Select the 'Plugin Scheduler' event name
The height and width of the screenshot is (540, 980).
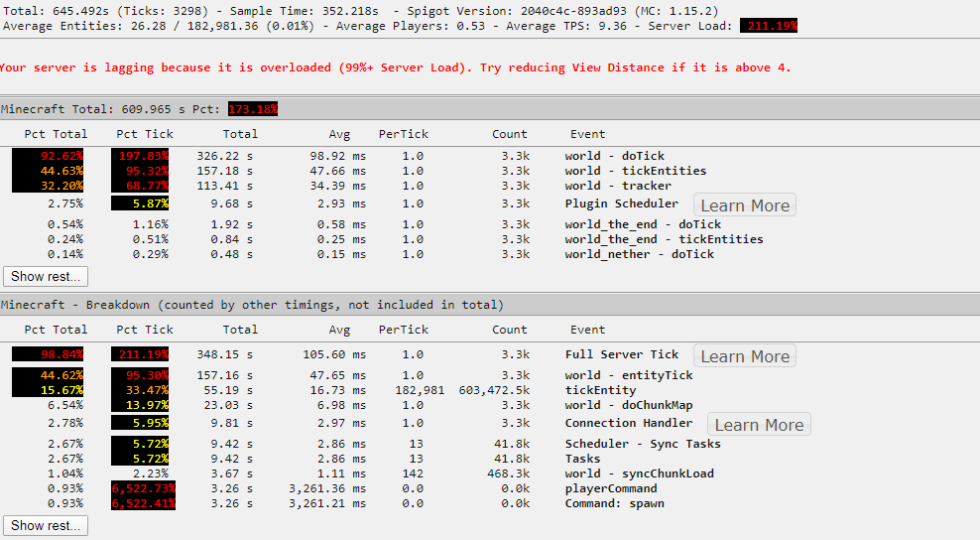point(621,203)
